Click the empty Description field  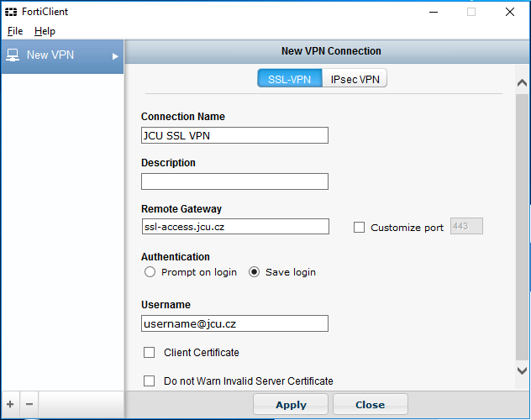tap(234, 181)
